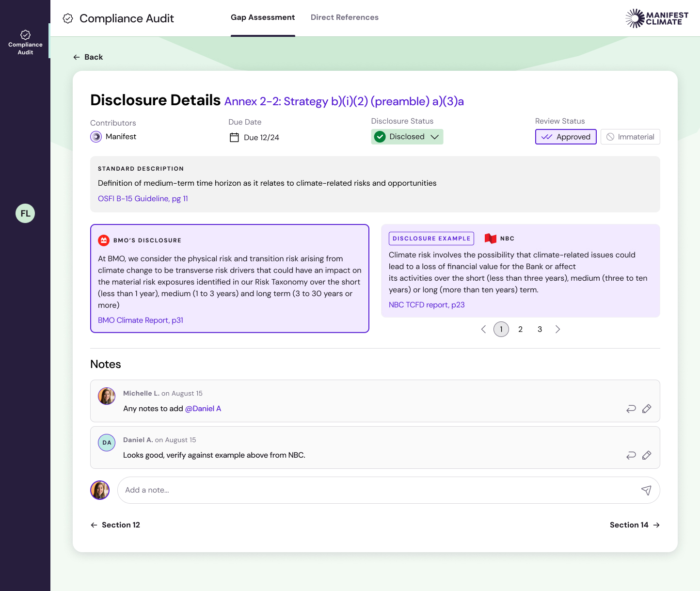Viewport: 700px width, 591px height.
Task: Switch to the Gap Assessment tab
Action: pyautogui.click(x=263, y=17)
